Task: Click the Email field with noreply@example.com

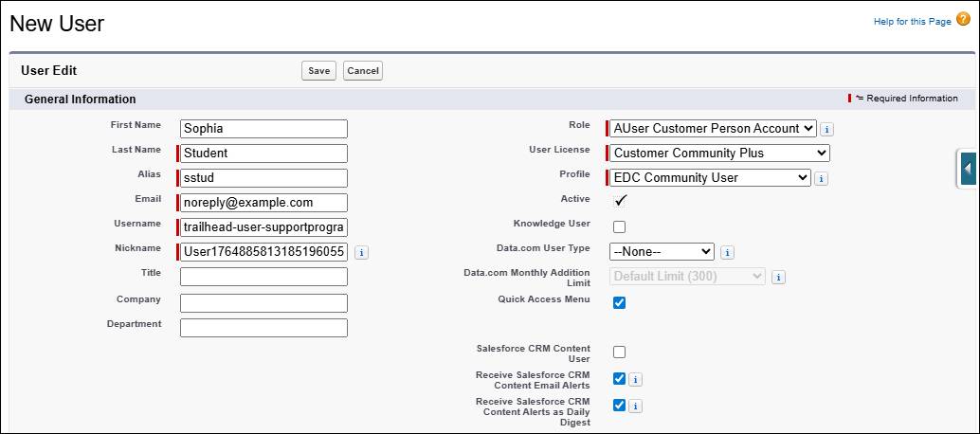Action: tap(263, 203)
